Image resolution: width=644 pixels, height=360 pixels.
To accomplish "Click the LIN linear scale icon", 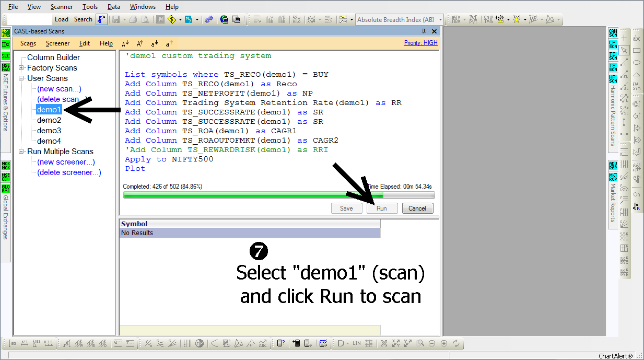I will pyautogui.click(x=357, y=343).
